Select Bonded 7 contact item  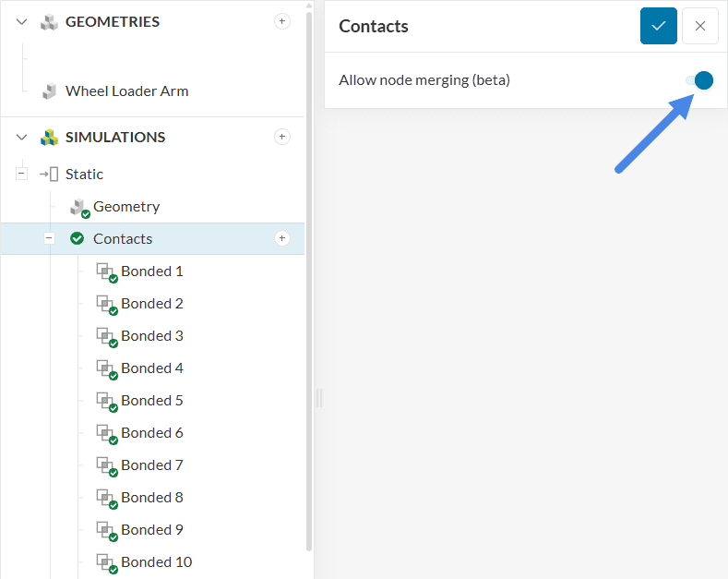click(152, 464)
